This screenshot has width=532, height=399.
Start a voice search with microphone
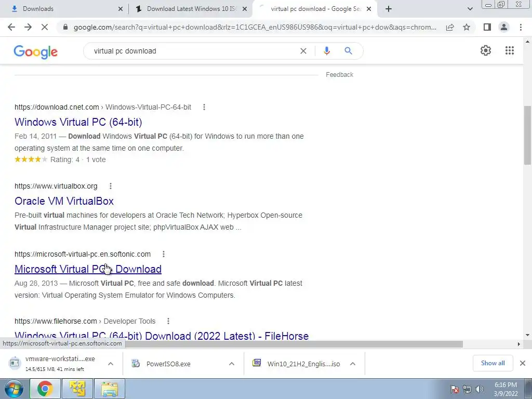pos(326,51)
